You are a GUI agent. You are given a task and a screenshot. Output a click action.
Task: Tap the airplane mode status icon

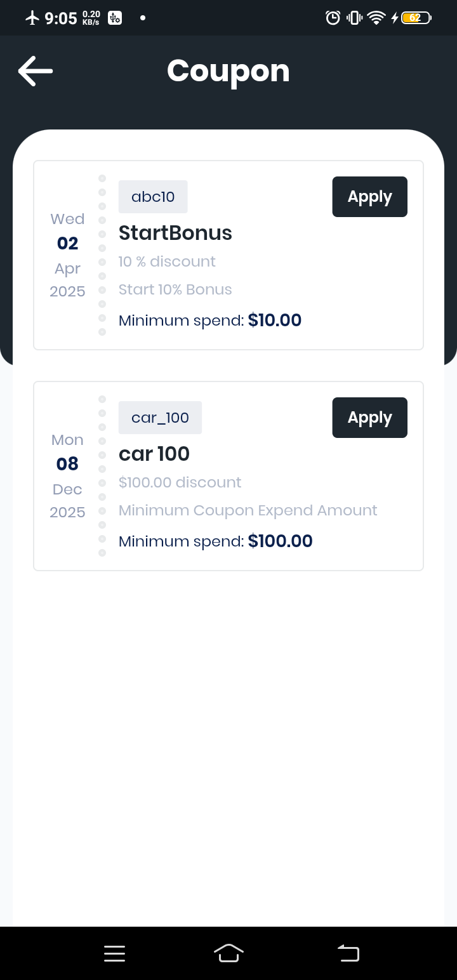click(32, 18)
